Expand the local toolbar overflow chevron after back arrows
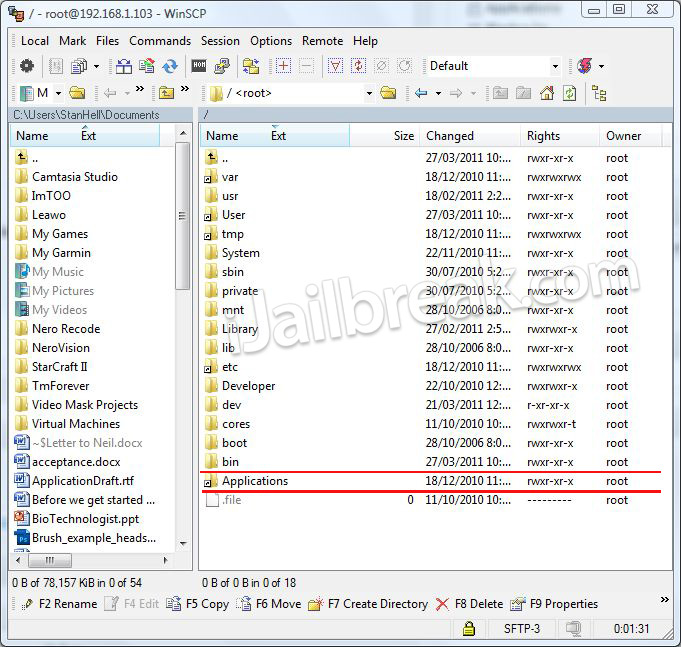681x647 pixels. pyautogui.click(x=139, y=89)
